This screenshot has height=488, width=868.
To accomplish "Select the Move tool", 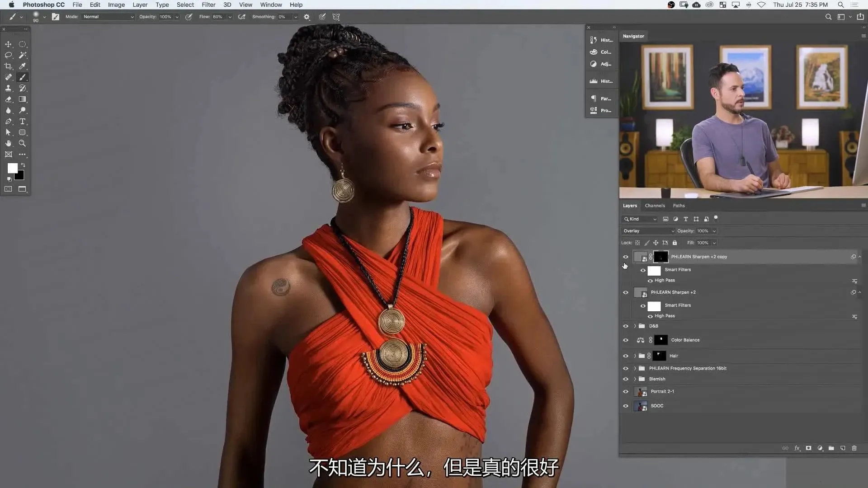I will (8, 44).
